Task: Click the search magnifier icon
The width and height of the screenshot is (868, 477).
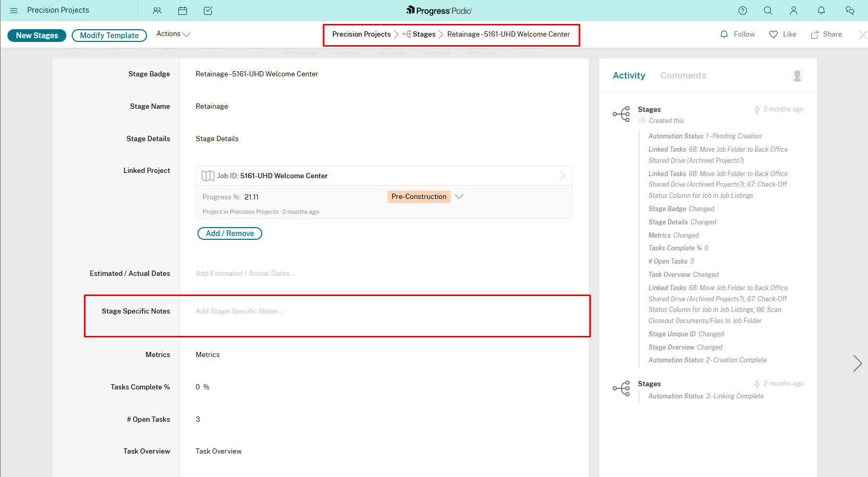Action: click(768, 11)
